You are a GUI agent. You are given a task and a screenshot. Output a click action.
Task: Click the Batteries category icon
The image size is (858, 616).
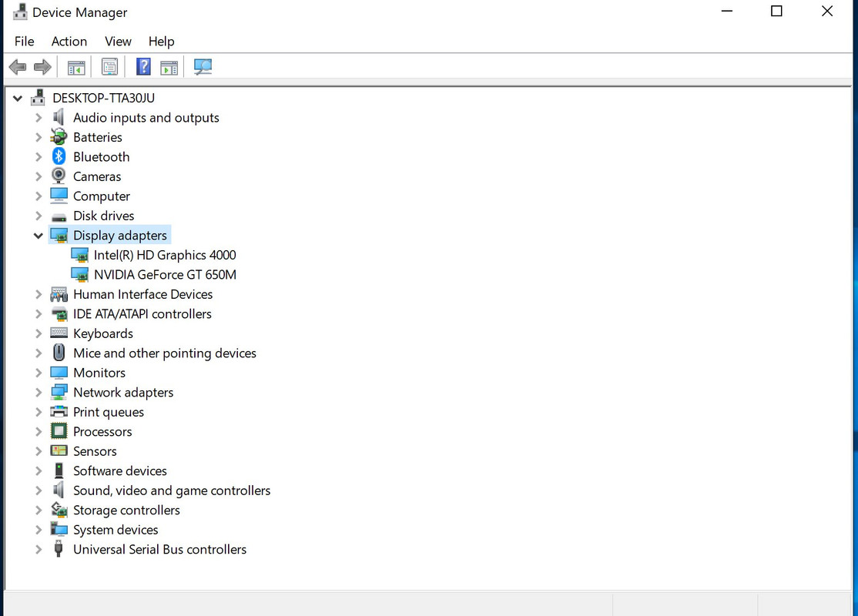tap(59, 137)
